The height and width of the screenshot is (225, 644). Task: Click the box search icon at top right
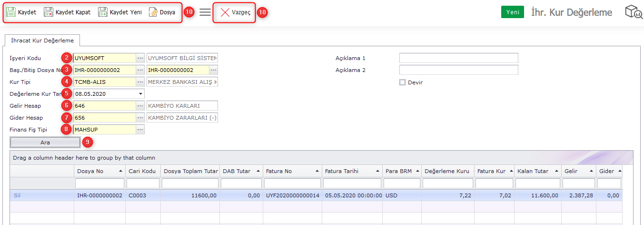point(633,12)
